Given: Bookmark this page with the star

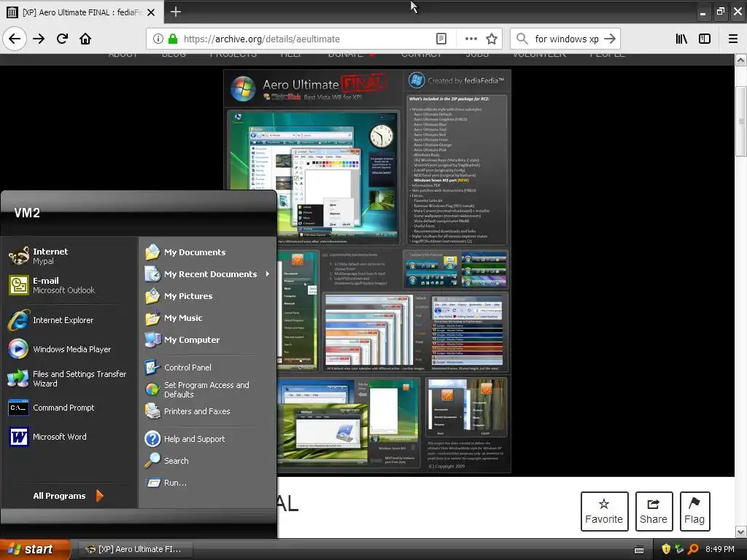Looking at the screenshot, I should pos(492,39).
